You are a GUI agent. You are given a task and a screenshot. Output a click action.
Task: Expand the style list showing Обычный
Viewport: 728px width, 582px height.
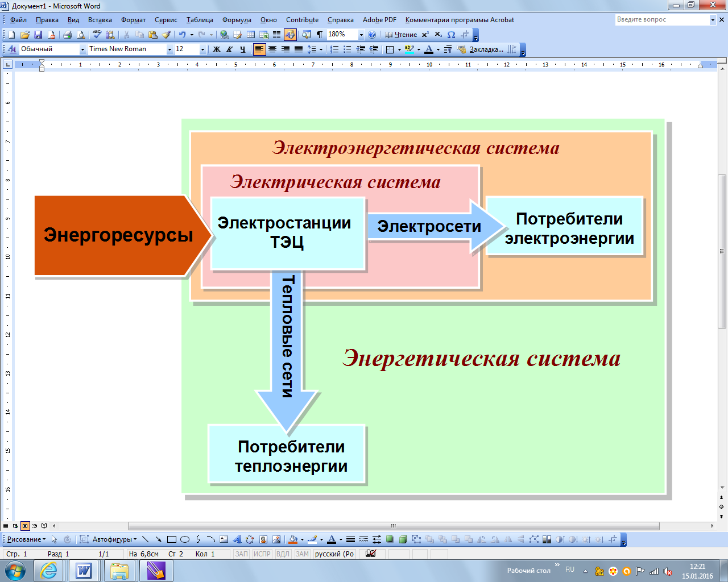pyautogui.click(x=82, y=49)
